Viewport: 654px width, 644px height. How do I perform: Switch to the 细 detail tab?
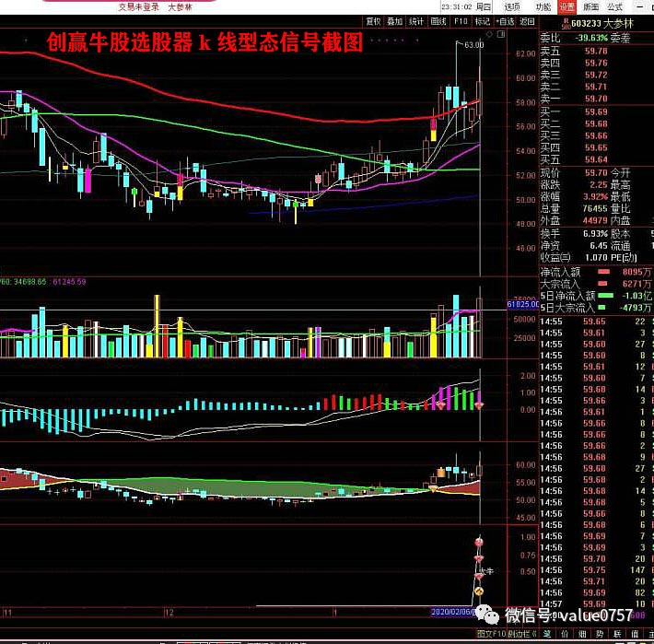[582, 634]
